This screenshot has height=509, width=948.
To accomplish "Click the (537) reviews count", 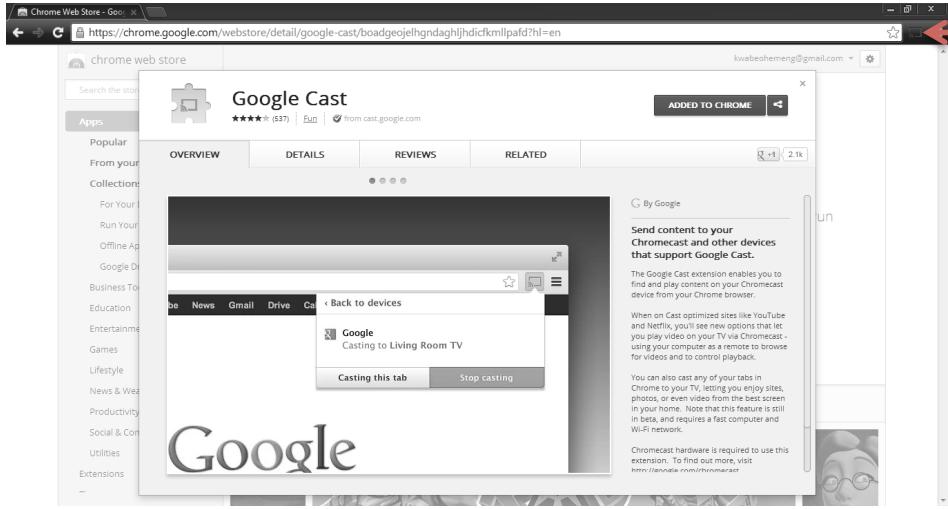I will 281,118.
